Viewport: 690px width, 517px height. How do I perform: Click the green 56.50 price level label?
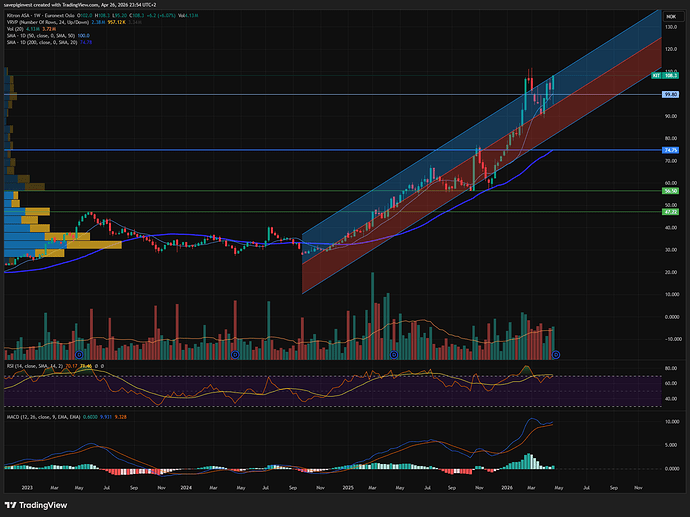tap(671, 190)
